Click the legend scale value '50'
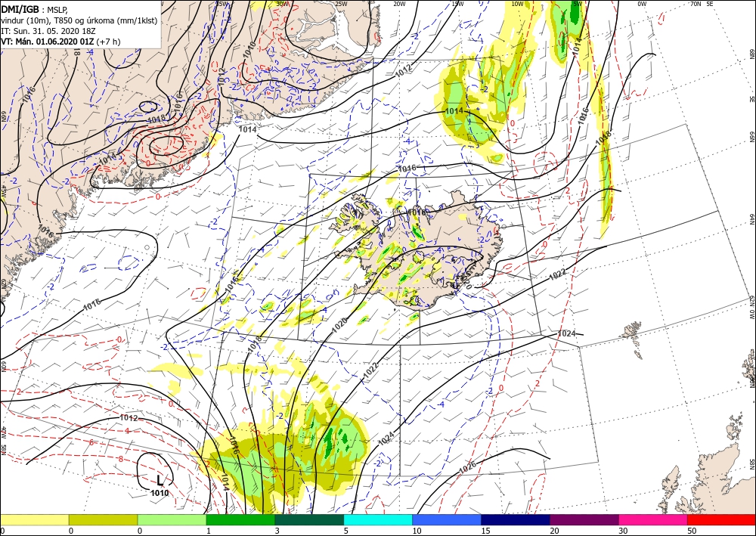756x536 pixels. pos(692,531)
